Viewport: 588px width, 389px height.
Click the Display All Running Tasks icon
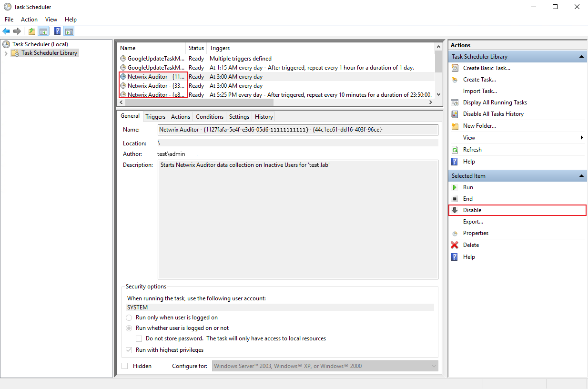tap(455, 102)
